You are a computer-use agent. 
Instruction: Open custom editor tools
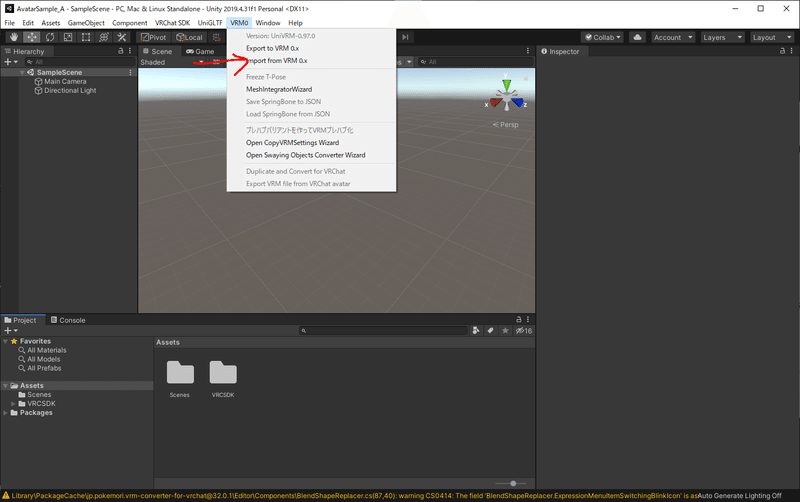pyautogui.click(x=121, y=37)
